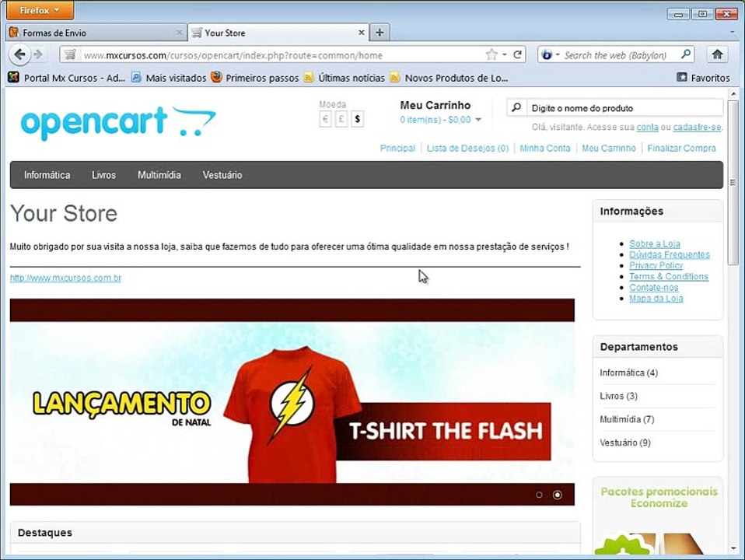Reload the page with refresh icon

coord(518,54)
